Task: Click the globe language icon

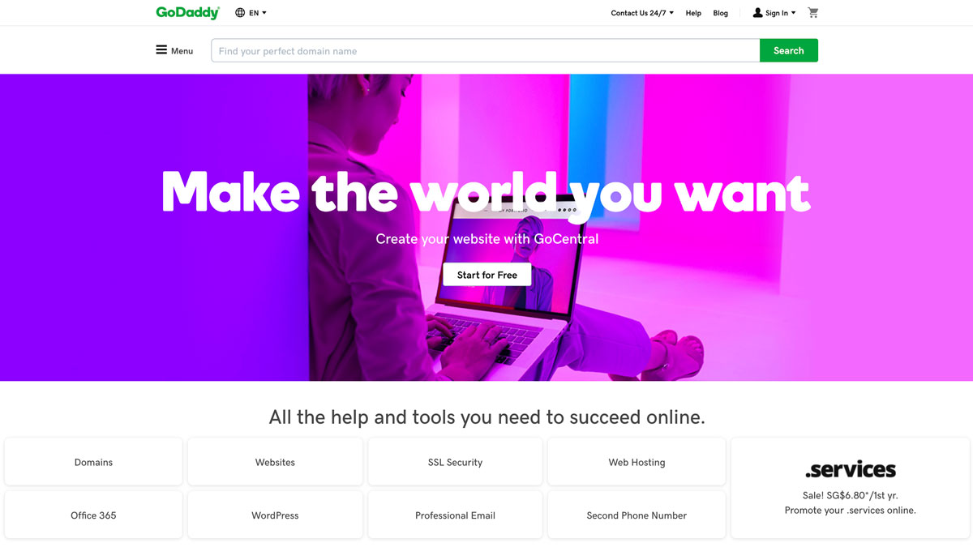Action: click(240, 13)
